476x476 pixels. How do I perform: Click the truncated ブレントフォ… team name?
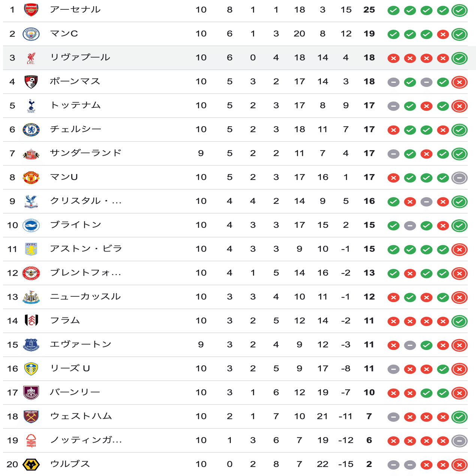click(85, 273)
